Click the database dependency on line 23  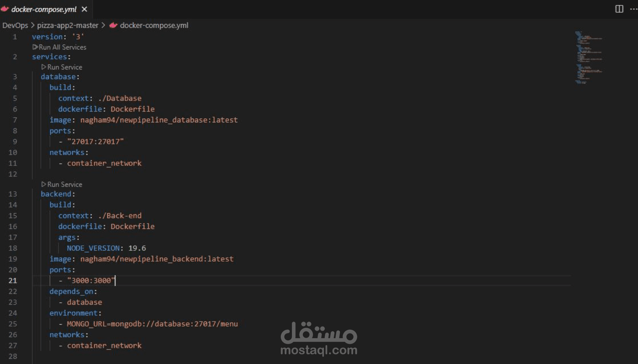[x=84, y=302]
